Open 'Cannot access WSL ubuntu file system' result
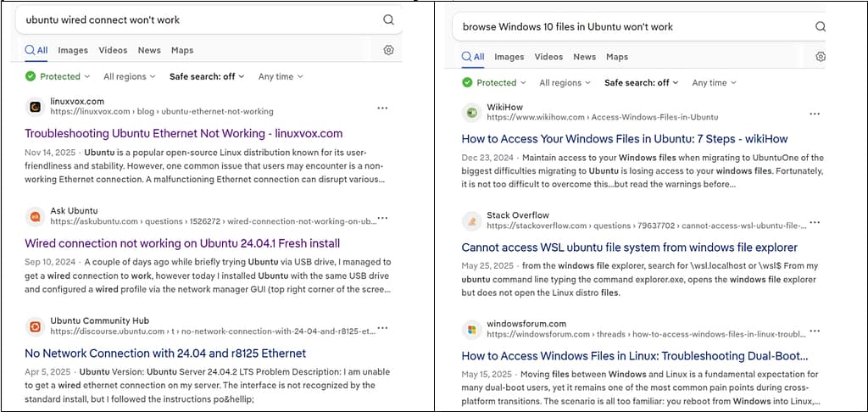This screenshot has height=412, width=868. point(629,248)
